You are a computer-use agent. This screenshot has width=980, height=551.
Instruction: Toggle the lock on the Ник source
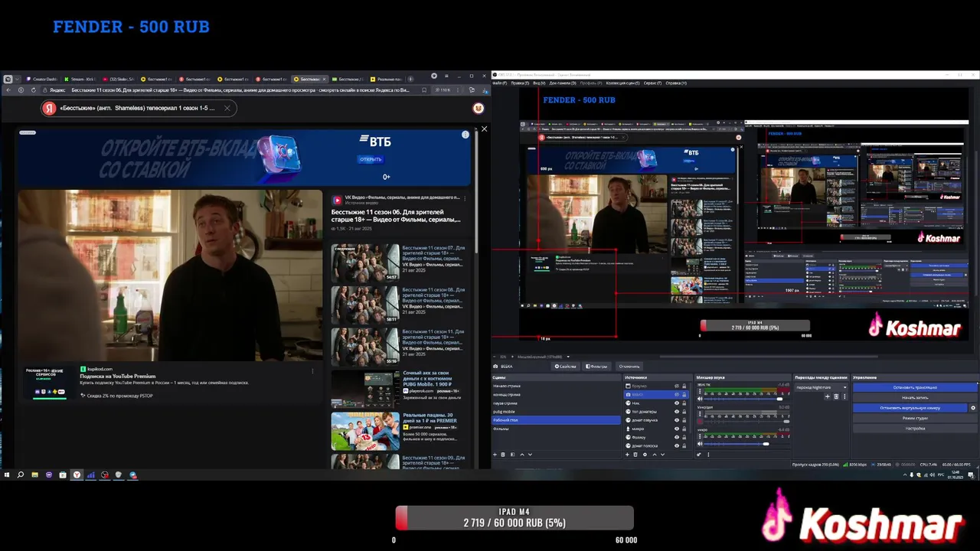[684, 403]
